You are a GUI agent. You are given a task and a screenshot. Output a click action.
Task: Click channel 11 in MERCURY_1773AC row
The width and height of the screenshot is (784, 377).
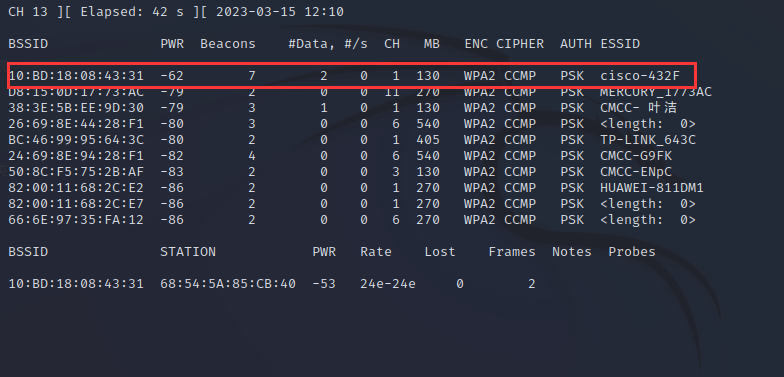(x=392, y=92)
